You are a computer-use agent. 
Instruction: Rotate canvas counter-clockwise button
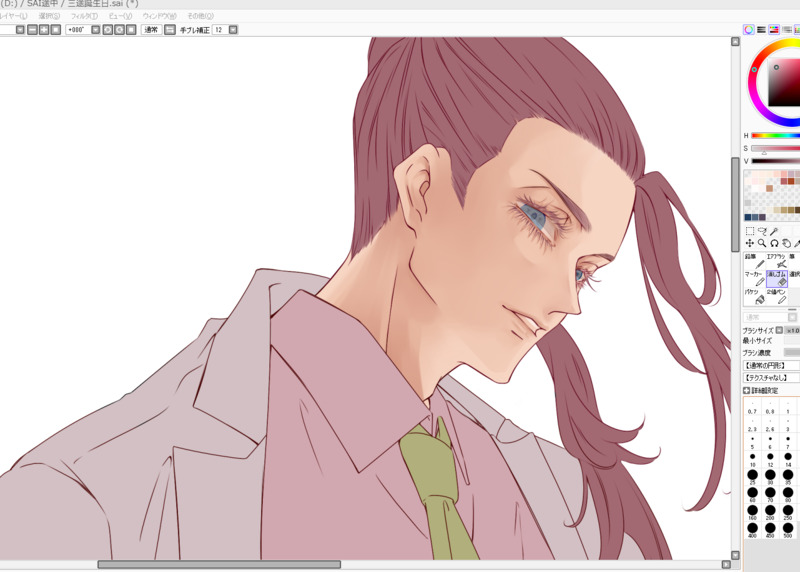click(x=108, y=30)
